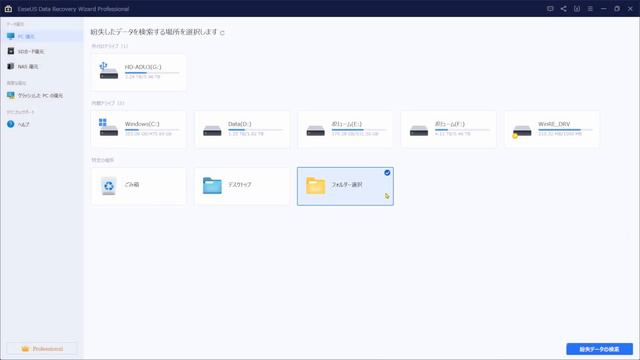Open SD card recovery in the sidebar
This screenshot has width=640, height=360.
pyautogui.click(x=42, y=51)
